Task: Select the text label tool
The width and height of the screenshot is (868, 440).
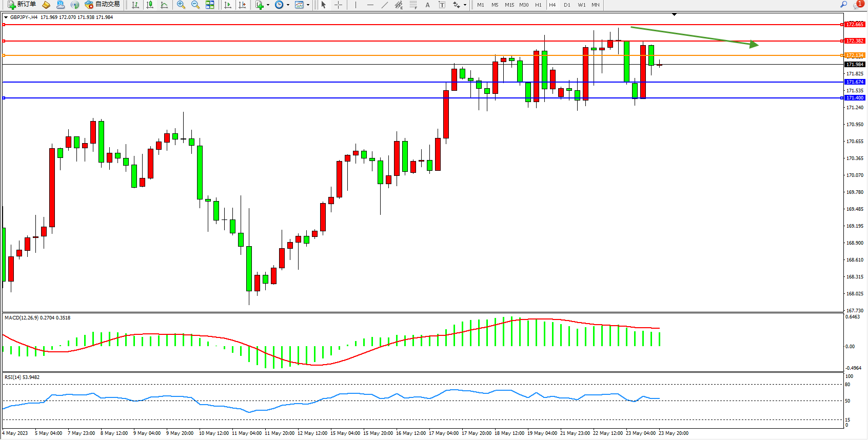Action: (427, 5)
